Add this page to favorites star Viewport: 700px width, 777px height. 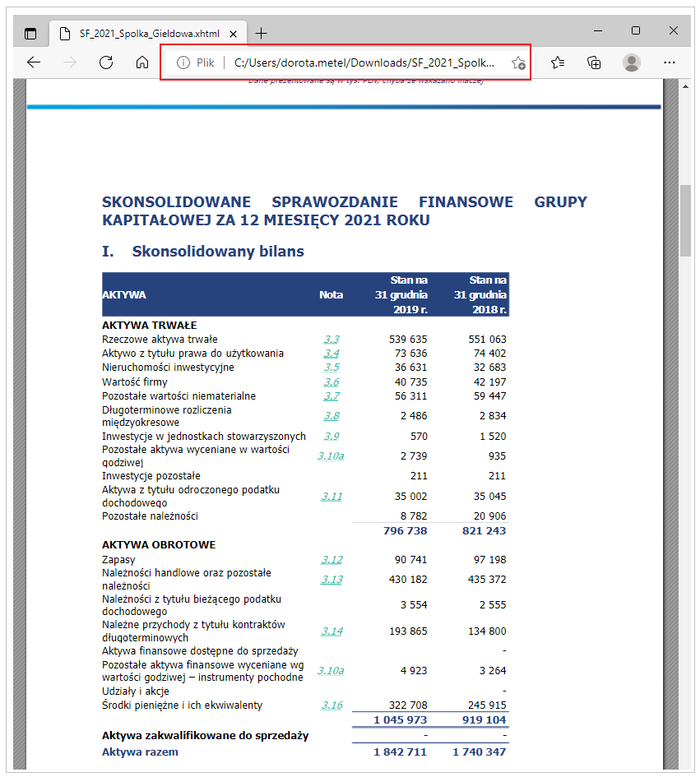(518, 62)
